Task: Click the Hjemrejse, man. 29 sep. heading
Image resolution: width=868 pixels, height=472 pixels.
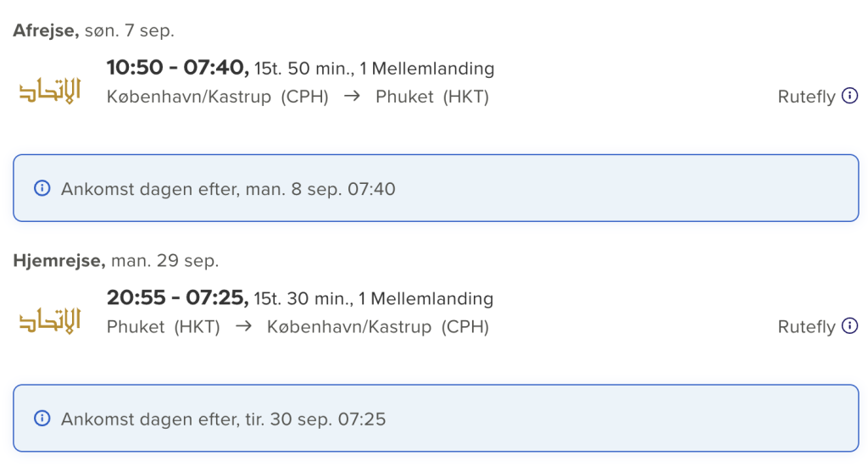Action: point(115,261)
